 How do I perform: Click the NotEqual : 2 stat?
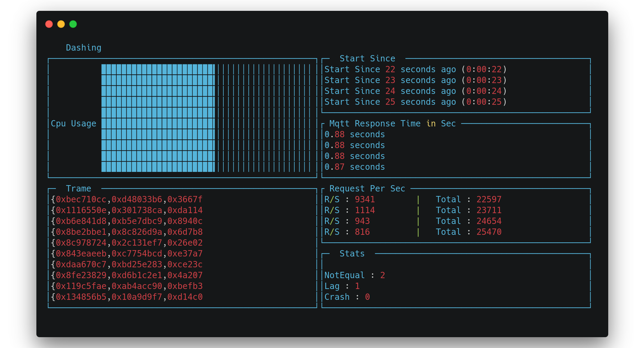[354, 275]
